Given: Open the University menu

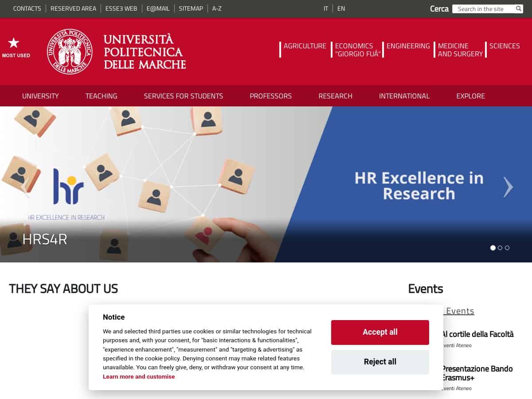Looking at the screenshot, I should (40, 96).
